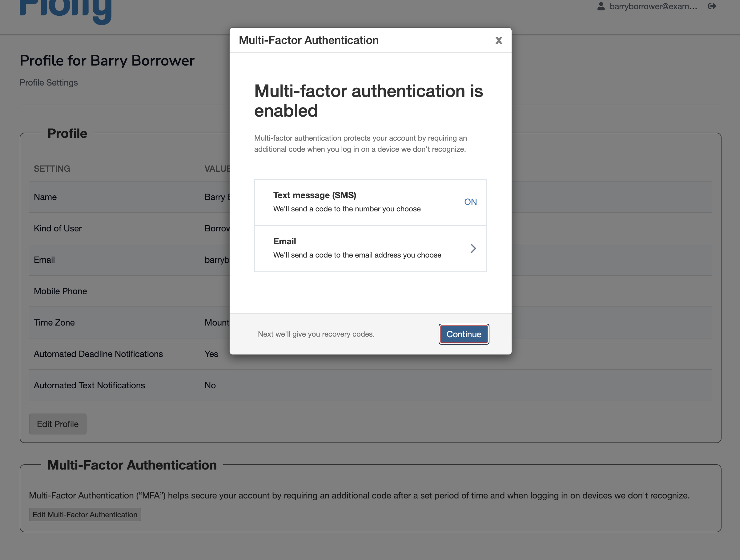The image size is (740, 560).
Task: Click the logout icon in top right
Action: (712, 6)
